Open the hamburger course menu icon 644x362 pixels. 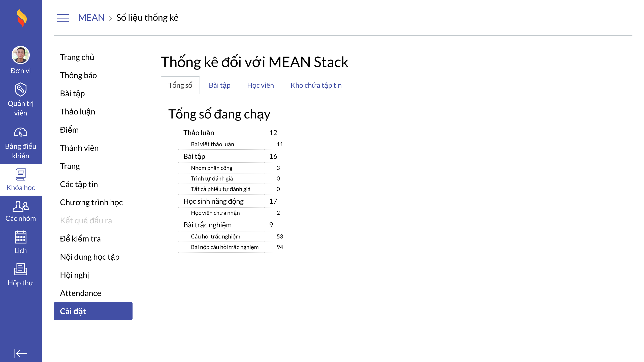(63, 18)
